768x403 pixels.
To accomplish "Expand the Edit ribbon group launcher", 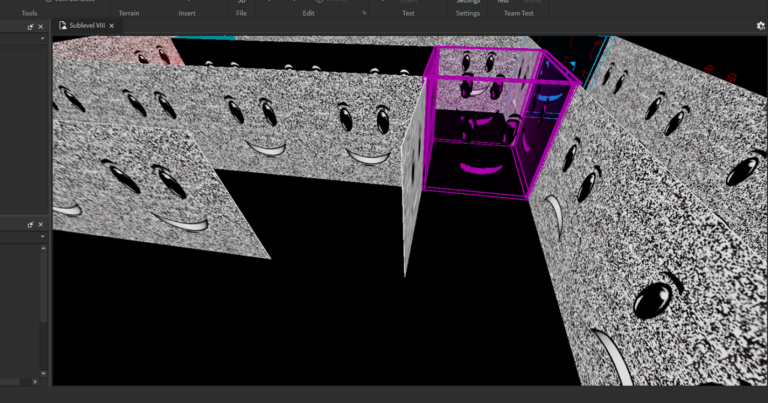I will [x=364, y=13].
